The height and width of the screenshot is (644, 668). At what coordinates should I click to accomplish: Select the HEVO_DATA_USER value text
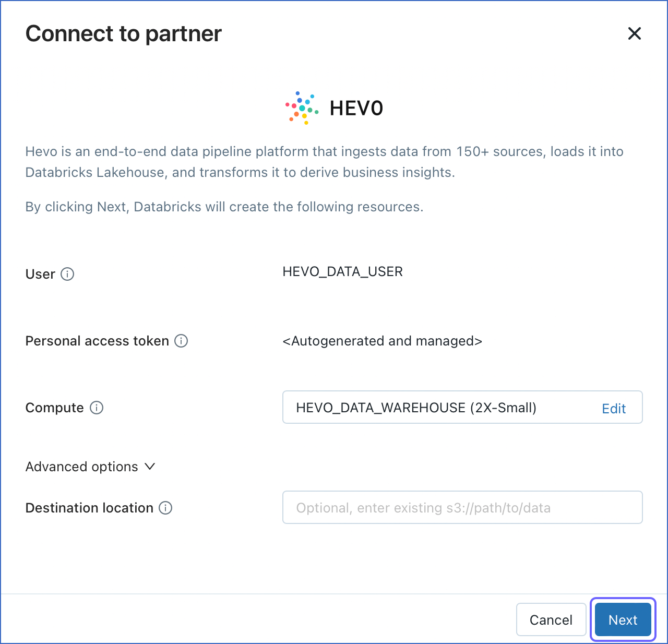tap(343, 271)
